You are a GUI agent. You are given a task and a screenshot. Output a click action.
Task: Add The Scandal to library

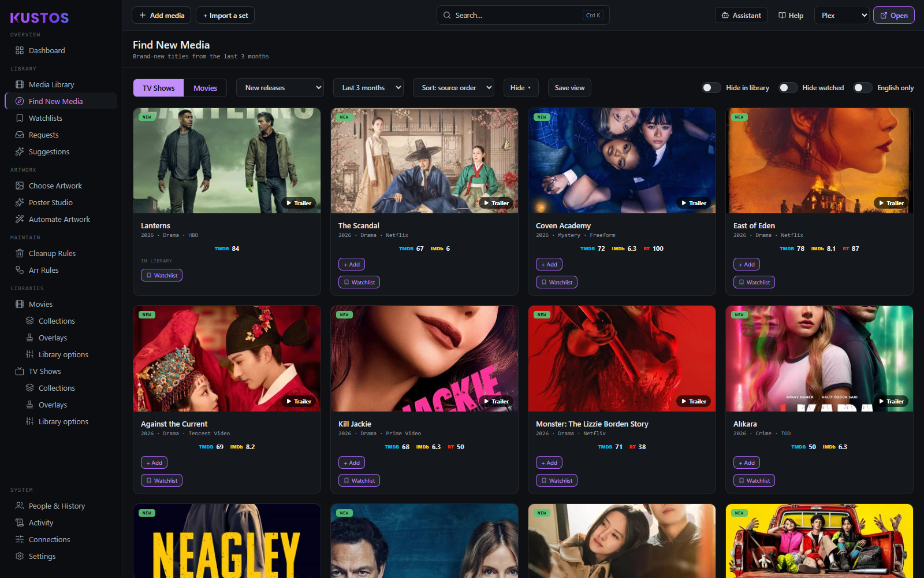pyautogui.click(x=352, y=264)
